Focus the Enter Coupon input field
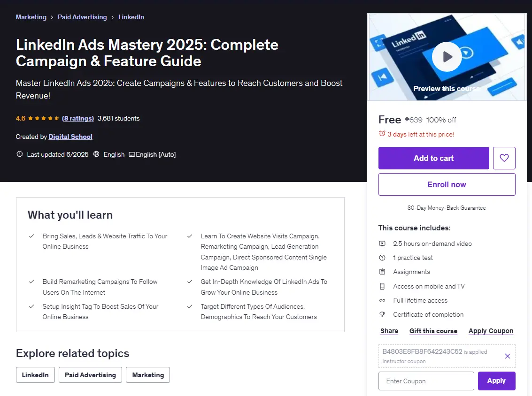The width and height of the screenshot is (532, 396). (426, 381)
